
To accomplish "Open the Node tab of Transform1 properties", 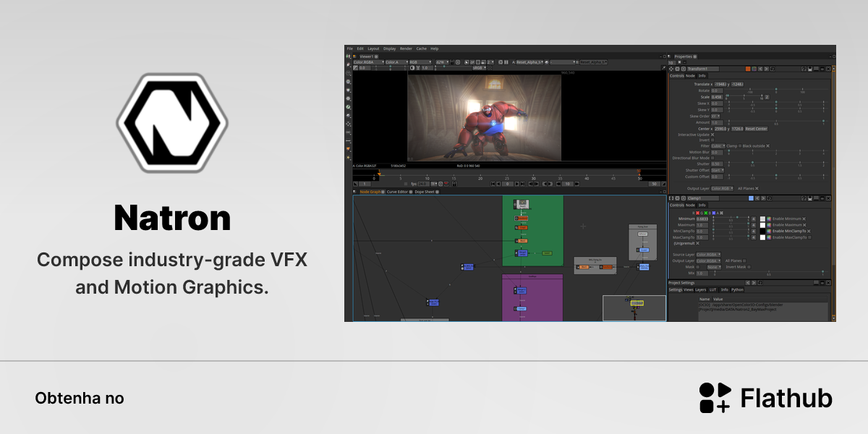I will pos(690,76).
